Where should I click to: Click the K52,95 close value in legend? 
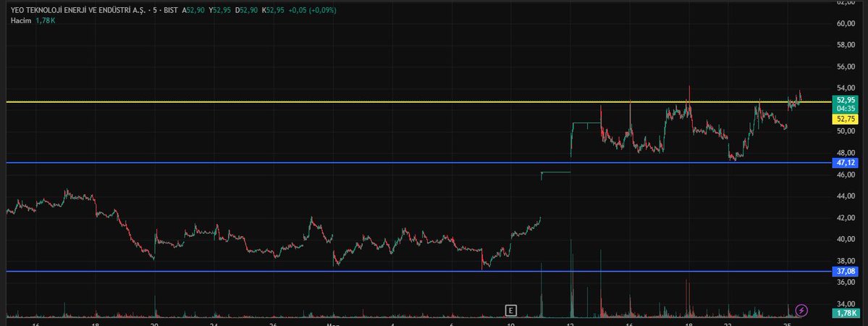[x=273, y=11]
